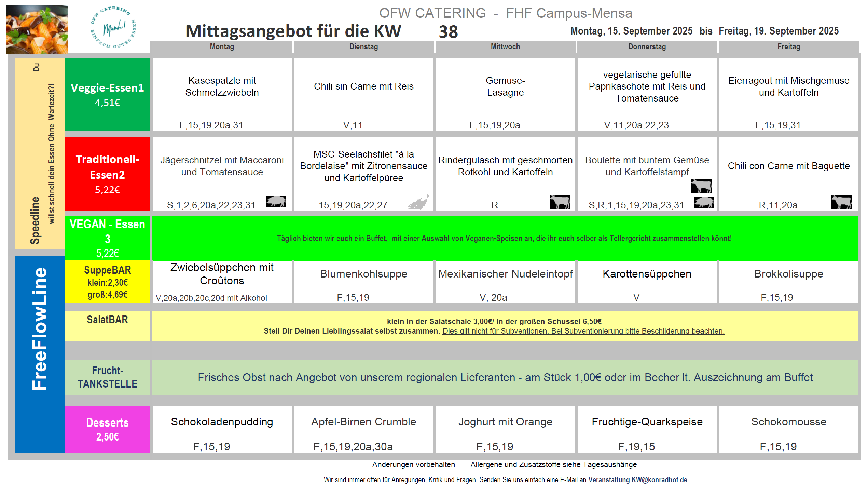Click allergen codes 'V,11' under Chili sin Carne
This screenshot has height=487, width=868.
(x=353, y=125)
